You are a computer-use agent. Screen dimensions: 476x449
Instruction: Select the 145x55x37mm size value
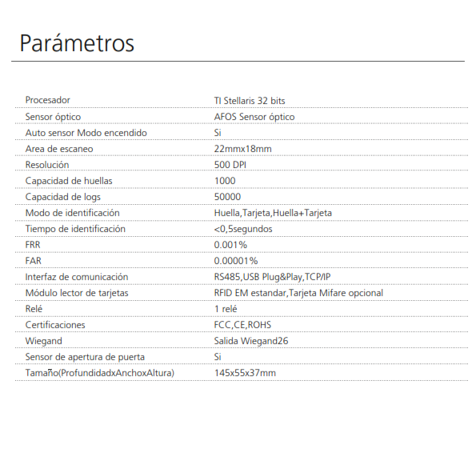[x=245, y=373]
